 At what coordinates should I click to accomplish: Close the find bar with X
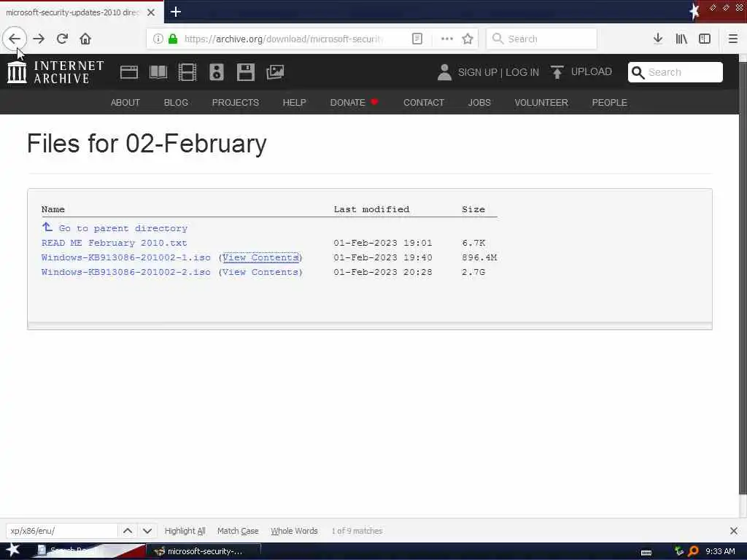(x=734, y=531)
